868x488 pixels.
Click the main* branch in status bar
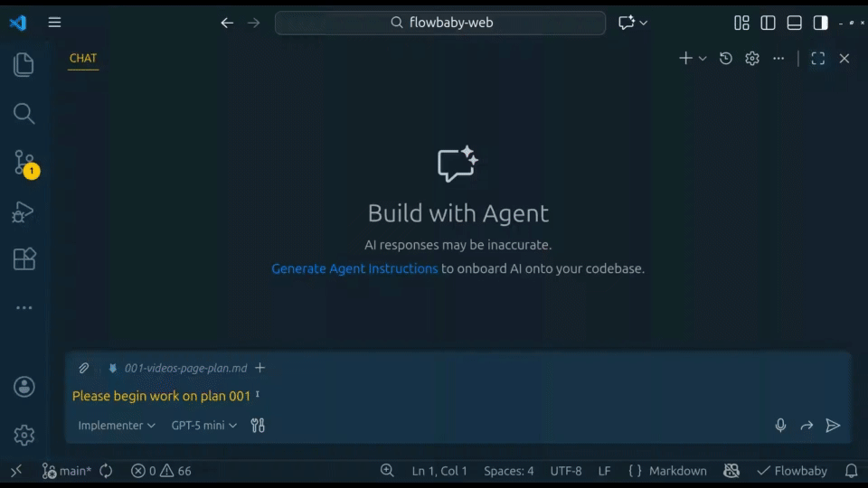66,471
